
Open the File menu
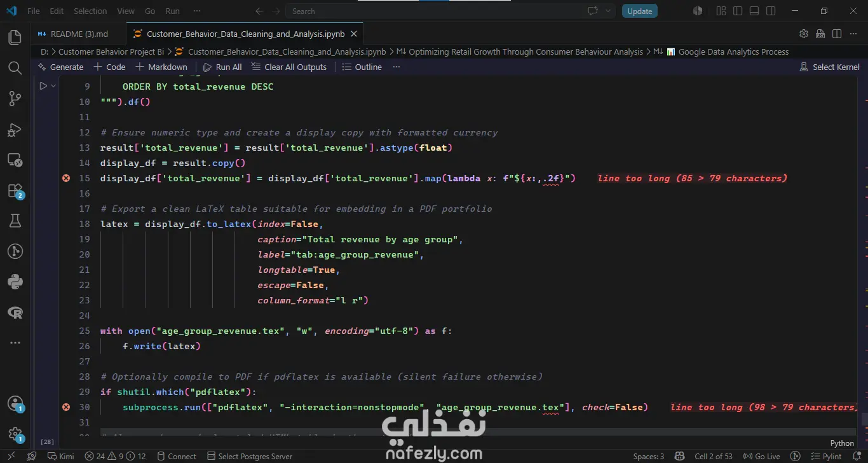pos(34,11)
